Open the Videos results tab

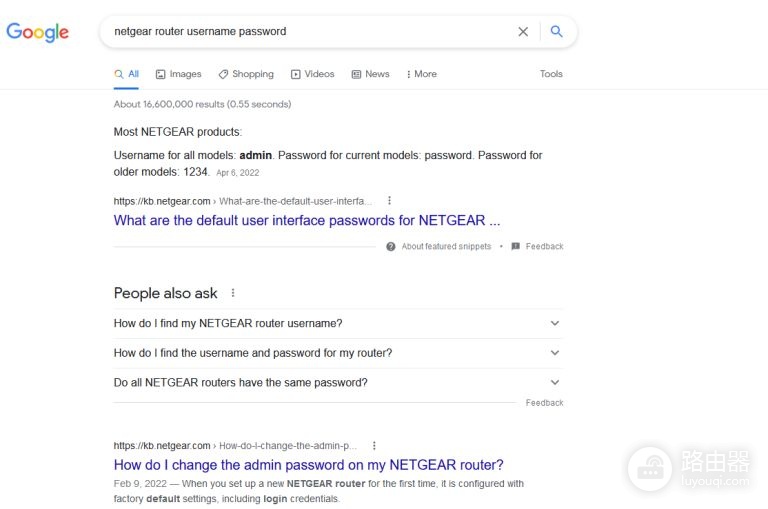pos(312,74)
